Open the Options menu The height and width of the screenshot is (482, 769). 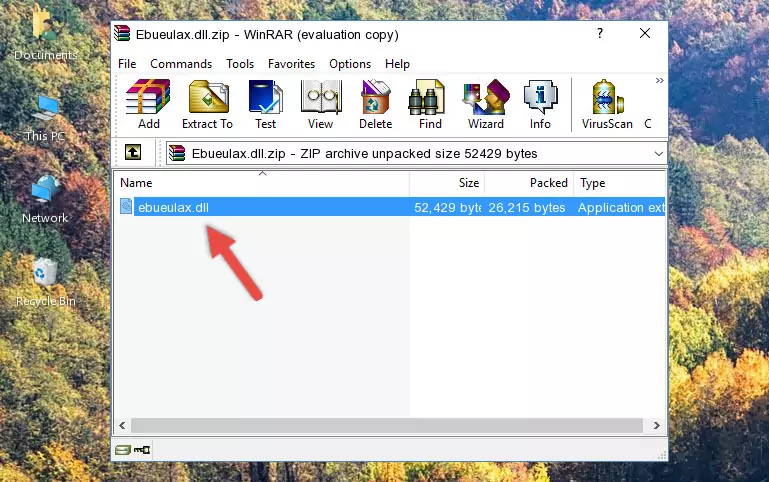point(350,64)
